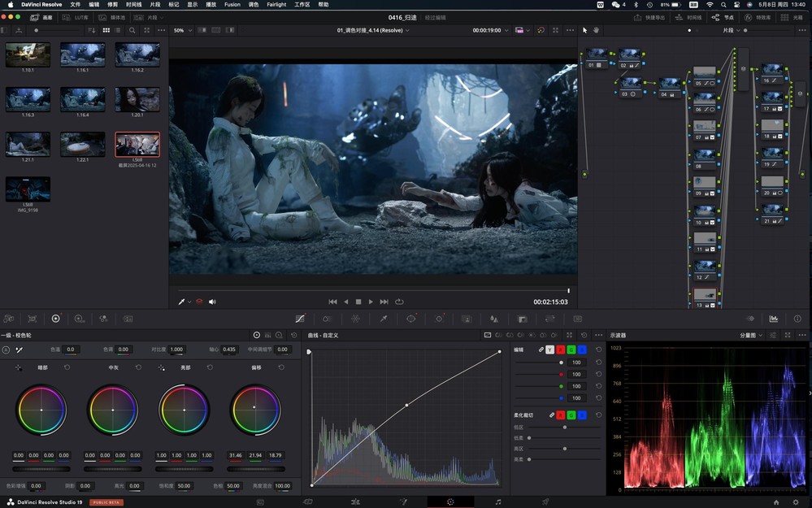Click the 快捷导出 quick export button
812x508 pixels.
click(x=649, y=17)
